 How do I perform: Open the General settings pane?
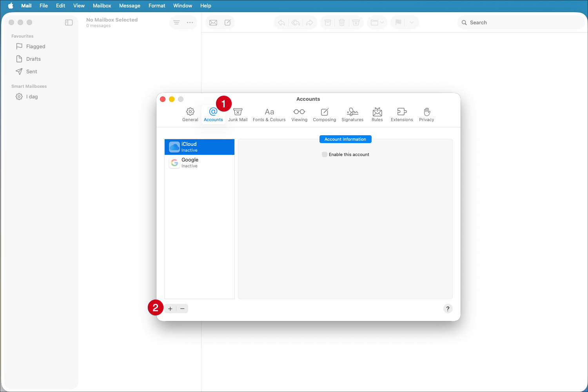[x=190, y=114]
